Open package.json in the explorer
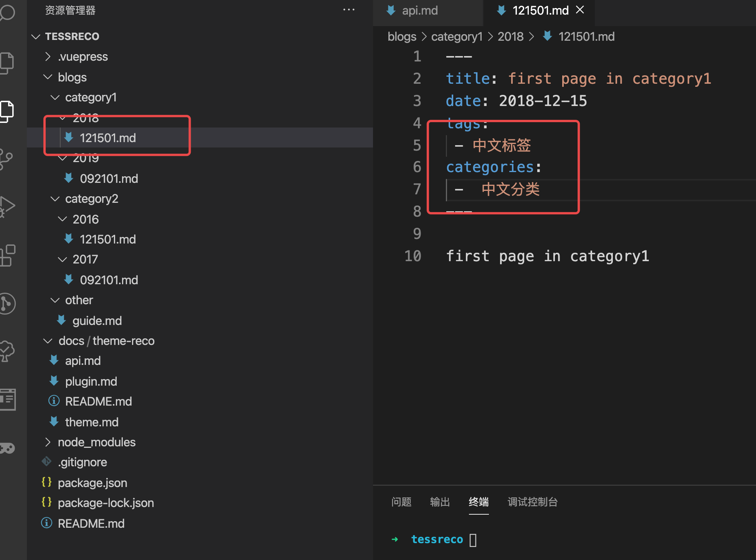Viewport: 756px width, 560px height. (92, 483)
